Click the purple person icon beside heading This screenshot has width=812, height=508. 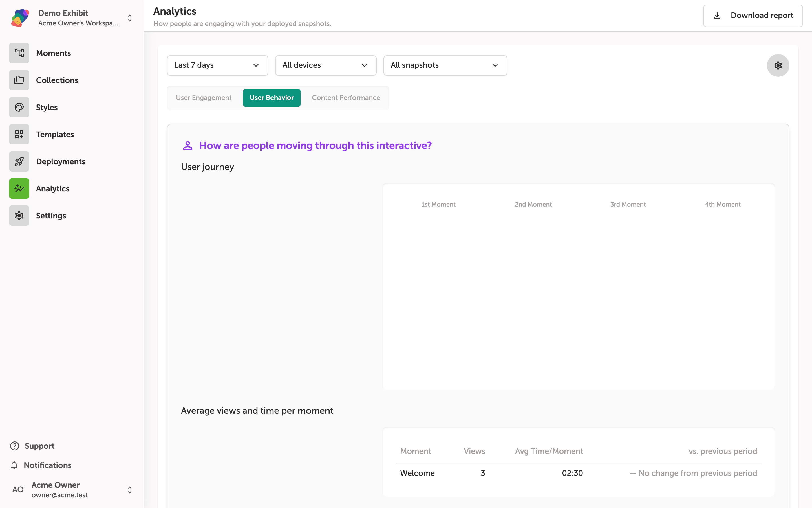(187, 145)
